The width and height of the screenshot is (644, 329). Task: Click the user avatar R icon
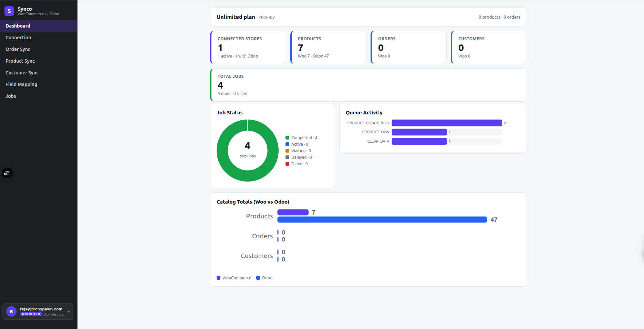[11, 311]
